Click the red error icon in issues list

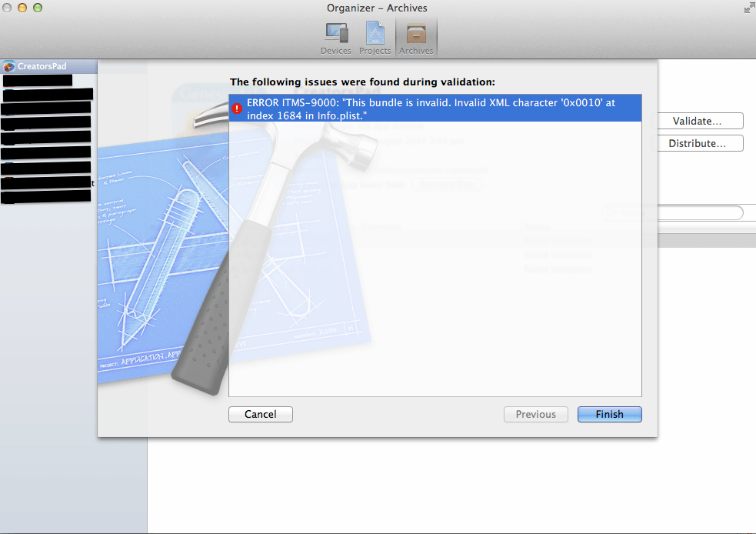[x=237, y=108]
